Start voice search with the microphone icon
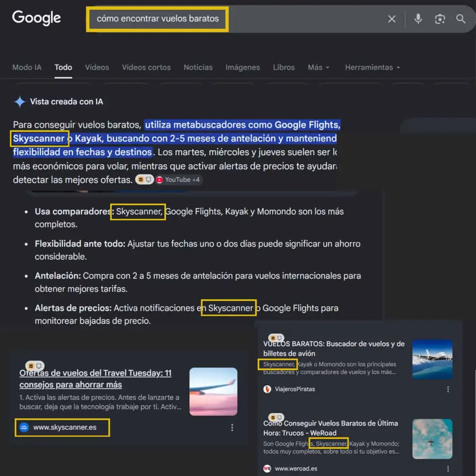Screen dimensions: 476x476 click(418, 19)
